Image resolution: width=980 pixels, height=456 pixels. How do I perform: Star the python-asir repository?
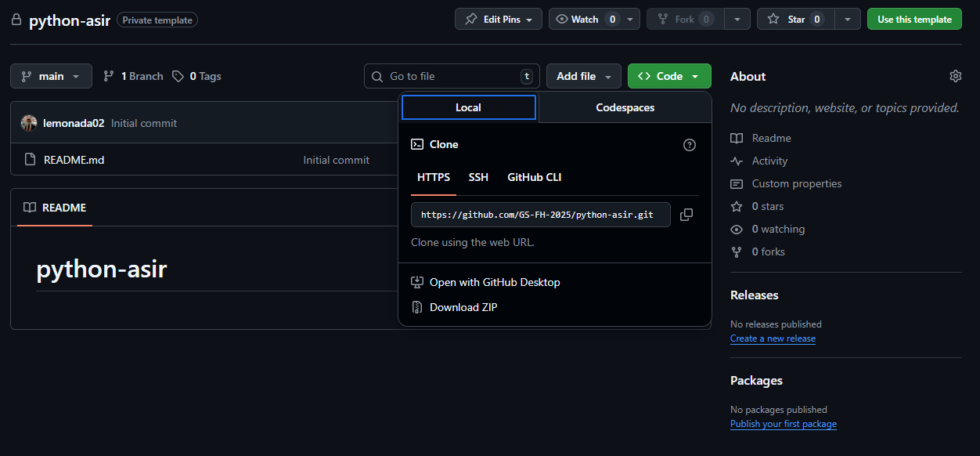[795, 20]
